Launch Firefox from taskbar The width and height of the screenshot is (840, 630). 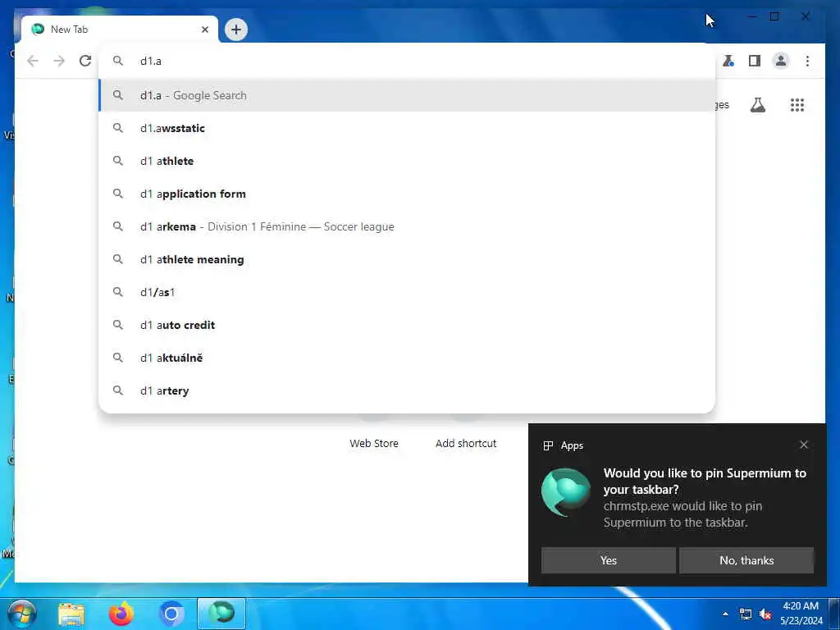point(121,614)
